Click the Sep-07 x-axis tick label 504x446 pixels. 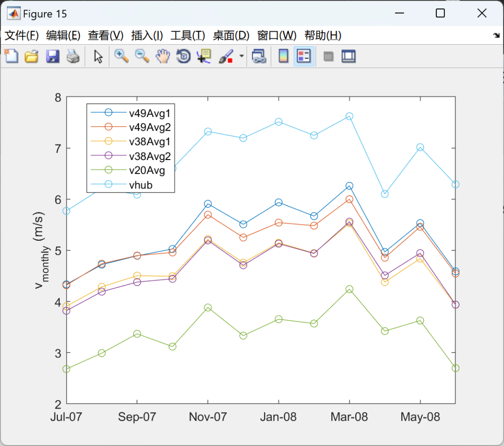137,417
